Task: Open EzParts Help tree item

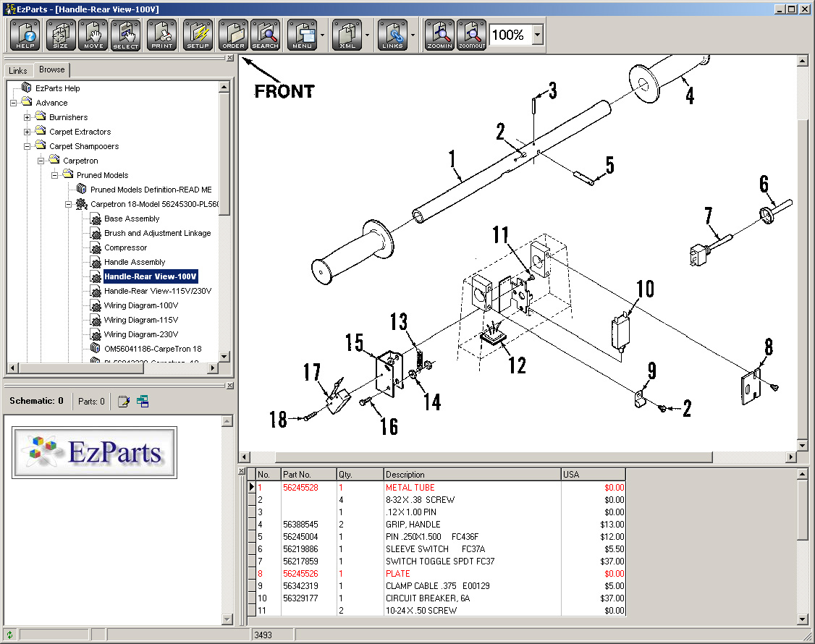Action: click(58, 88)
